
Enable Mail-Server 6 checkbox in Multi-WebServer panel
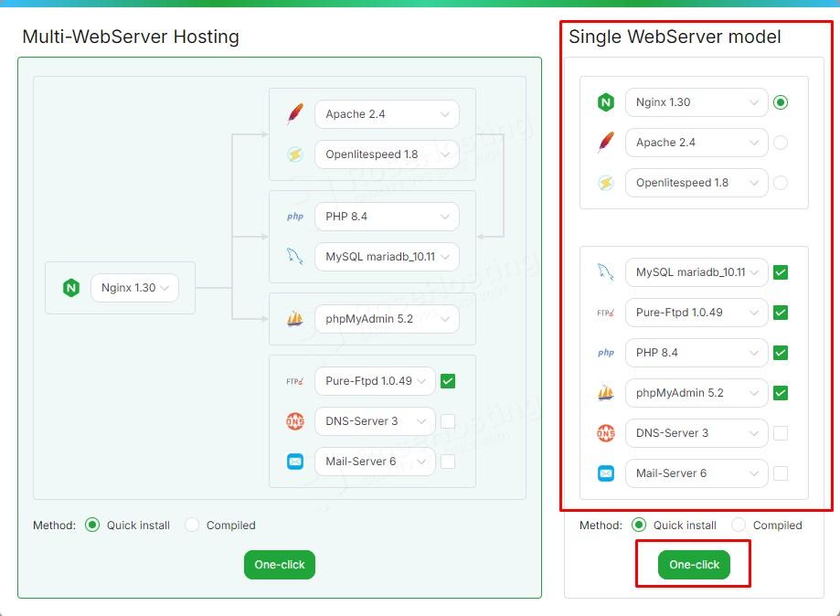(x=448, y=462)
